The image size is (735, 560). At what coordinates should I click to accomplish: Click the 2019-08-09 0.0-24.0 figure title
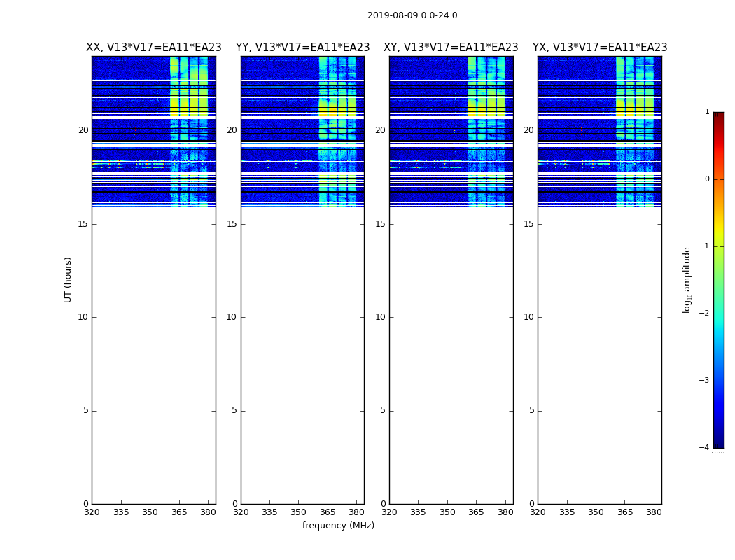coord(412,15)
